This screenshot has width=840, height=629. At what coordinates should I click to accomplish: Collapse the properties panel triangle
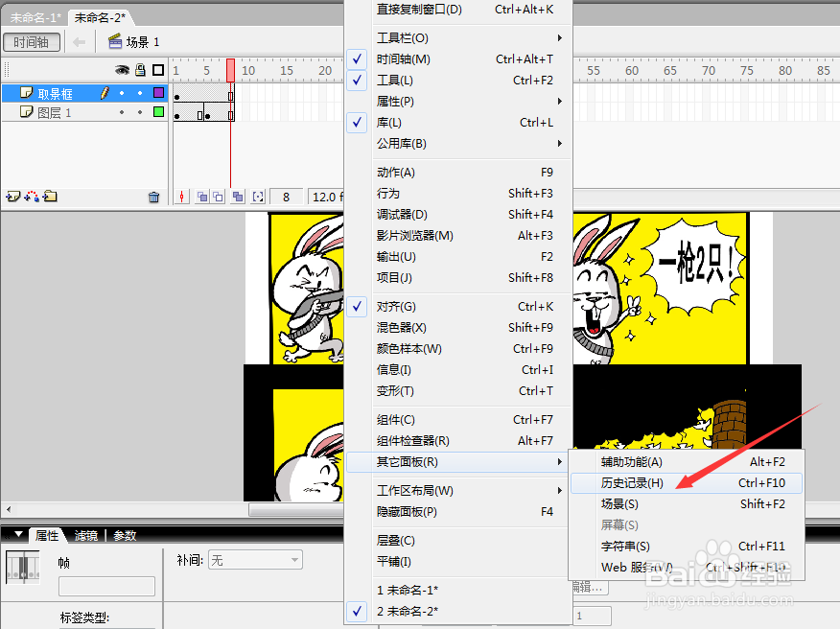tap(19, 534)
